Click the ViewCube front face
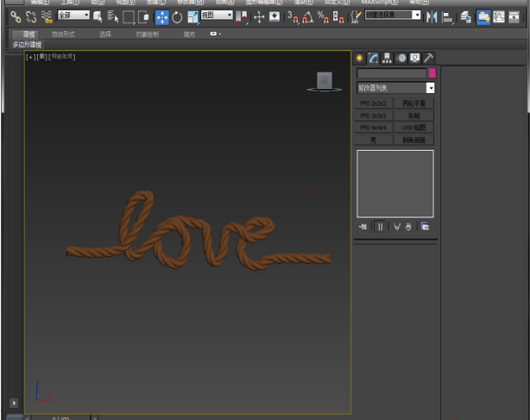The image size is (530, 420). (x=325, y=80)
